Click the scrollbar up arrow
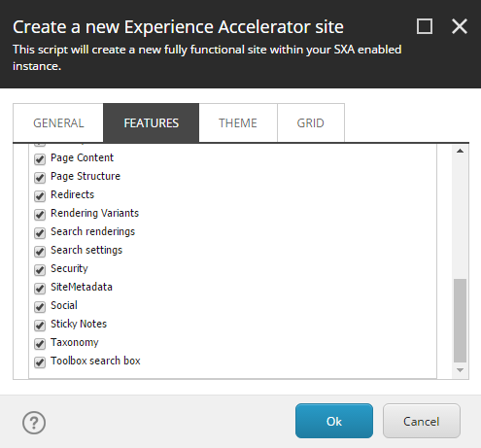 (460, 151)
